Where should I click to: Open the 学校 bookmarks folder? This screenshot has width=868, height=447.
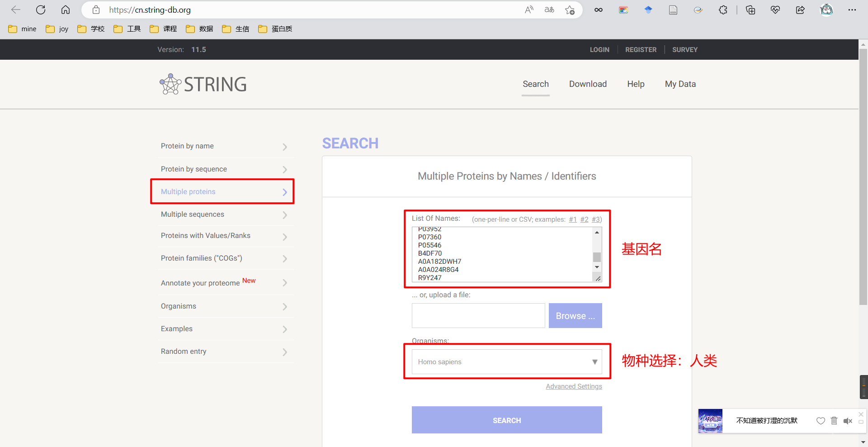[91, 29]
